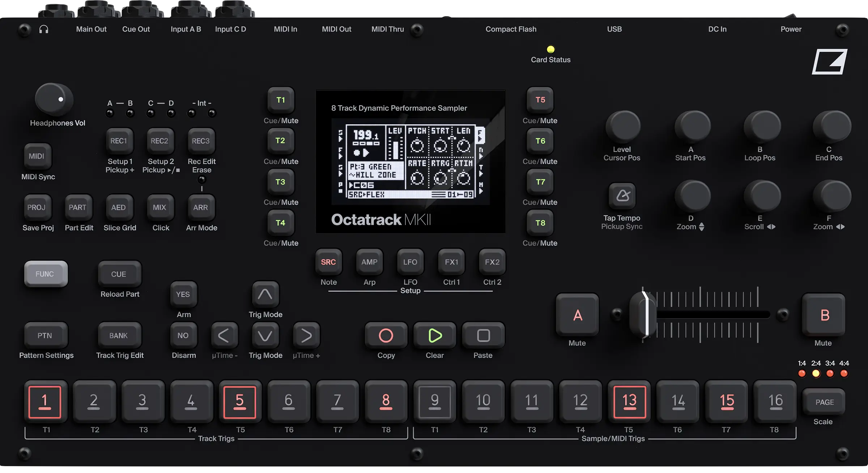Toggle scene A Mute button
Image resolution: width=868 pixels, height=473 pixels.
[x=578, y=315]
